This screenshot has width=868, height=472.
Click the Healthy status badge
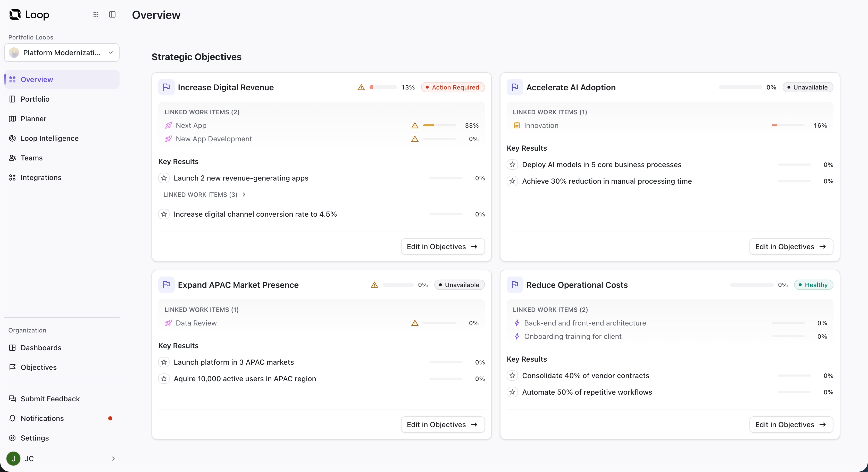click(813, 285)
